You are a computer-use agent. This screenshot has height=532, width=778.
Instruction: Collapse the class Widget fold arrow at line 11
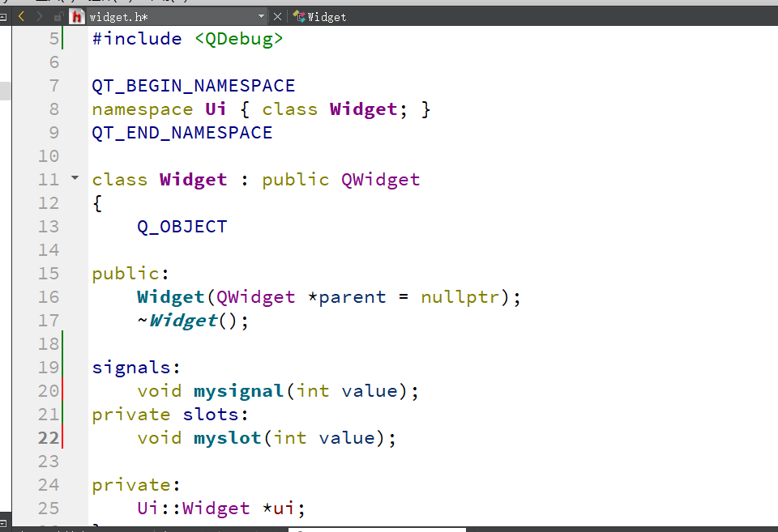coord(75,177)
